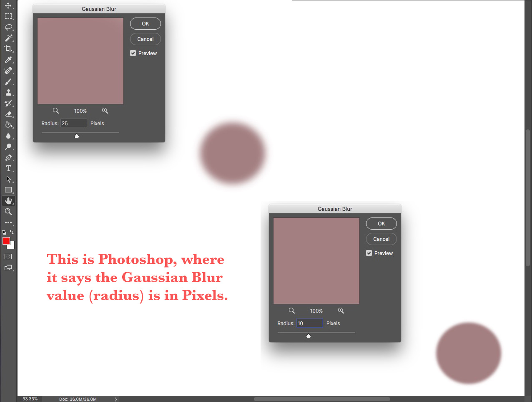The width and height of the screenshot is (532, 402).
Task: Click the Doc: 36.0M/36.0M status info
Action: [78, 399]
